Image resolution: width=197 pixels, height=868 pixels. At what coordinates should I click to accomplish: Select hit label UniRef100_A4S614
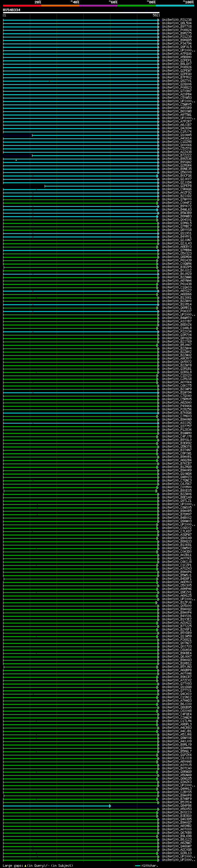tap(177, 139)
